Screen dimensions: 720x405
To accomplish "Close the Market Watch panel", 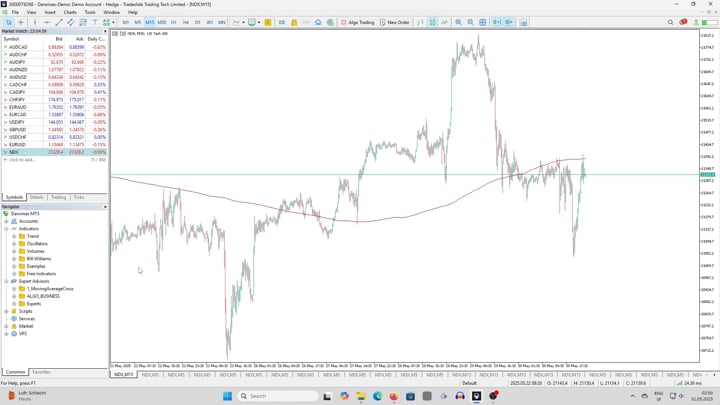I will 105,31.
